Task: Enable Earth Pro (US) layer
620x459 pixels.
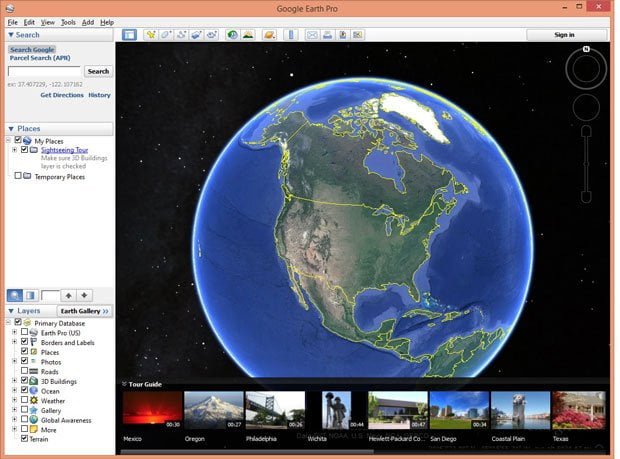Action: tap(25, 332)
